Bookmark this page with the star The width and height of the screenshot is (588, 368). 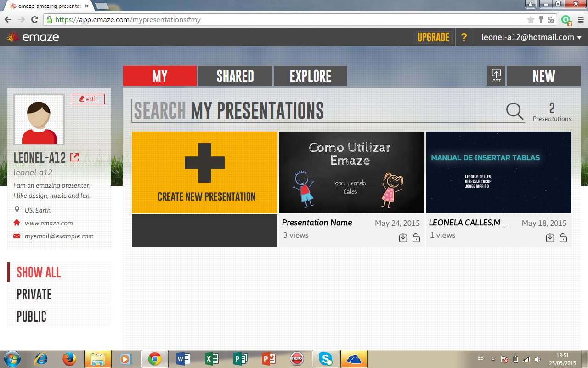(x=531, y=20)
